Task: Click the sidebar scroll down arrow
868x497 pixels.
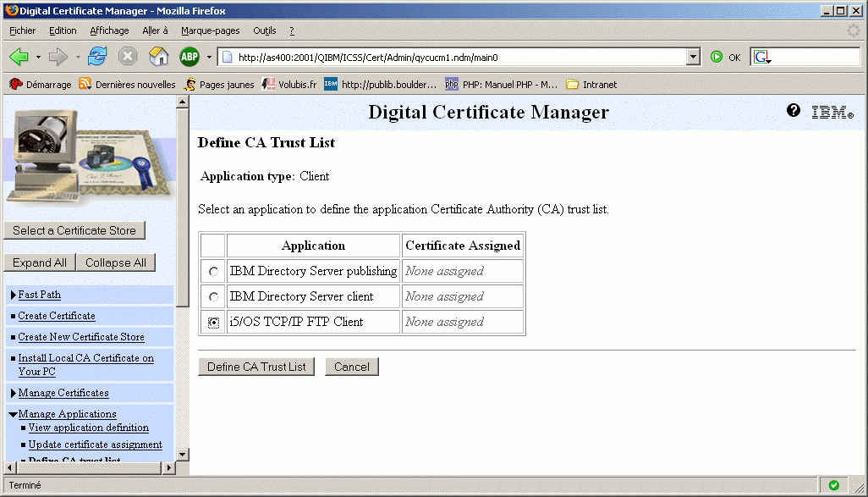Action: [183, 455]
